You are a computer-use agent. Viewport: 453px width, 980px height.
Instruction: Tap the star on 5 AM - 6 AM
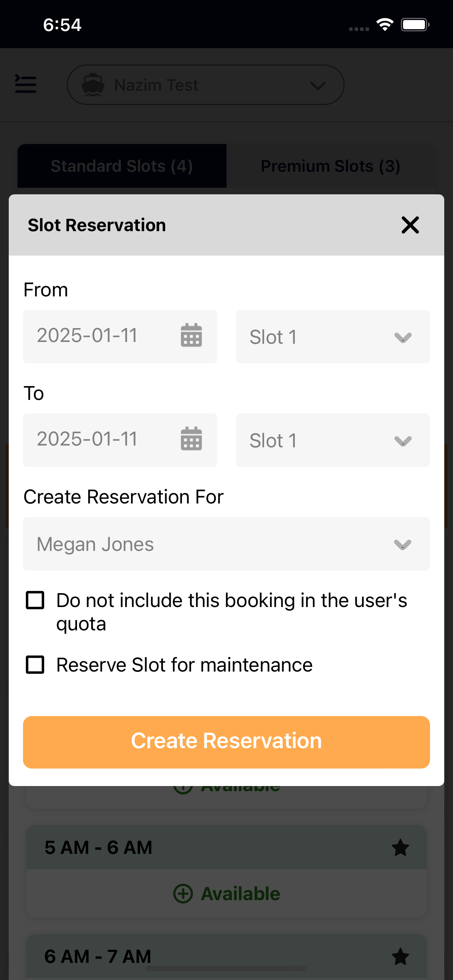coord(400,847)
